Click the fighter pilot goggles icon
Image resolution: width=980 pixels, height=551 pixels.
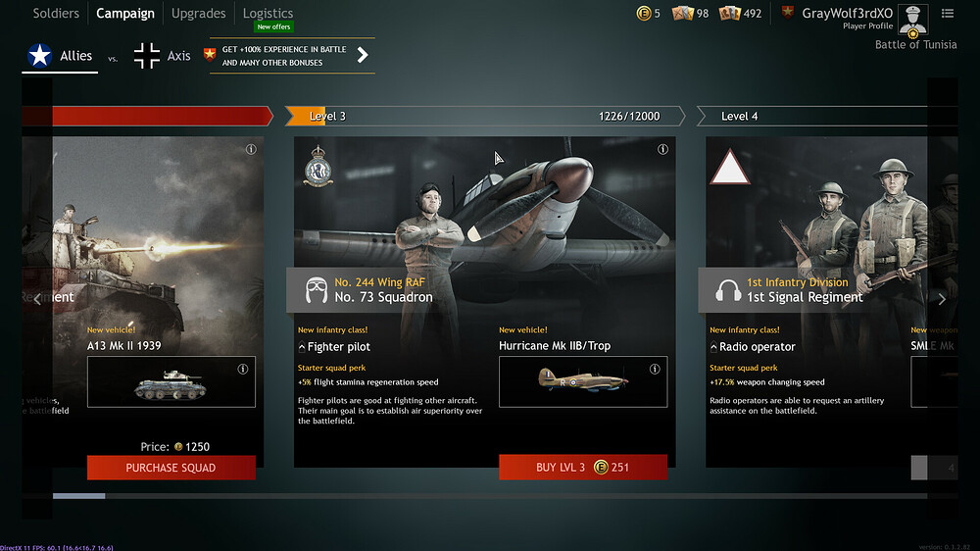click(x=317, y=290)
